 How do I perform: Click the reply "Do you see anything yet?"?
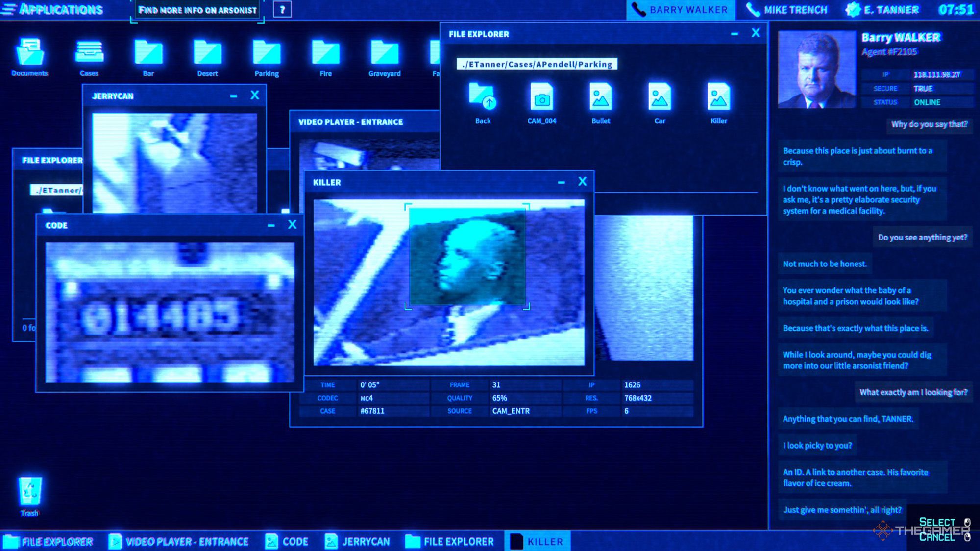(923, 238)
